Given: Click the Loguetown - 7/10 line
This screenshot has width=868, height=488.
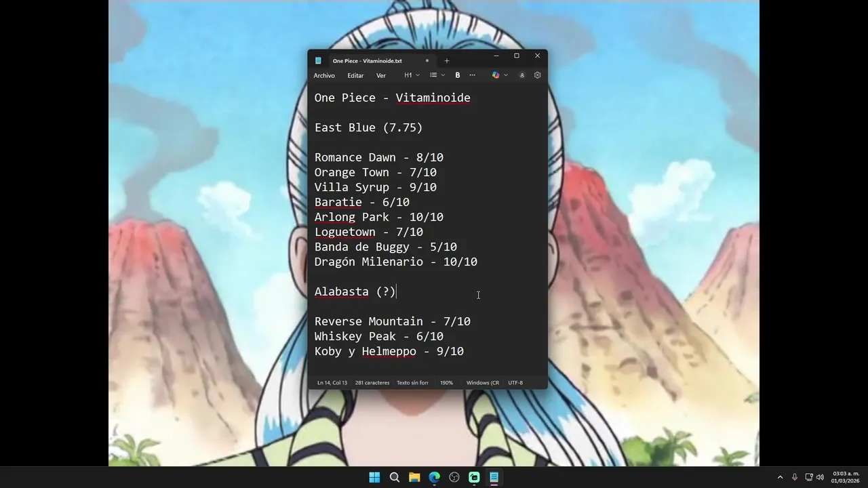Looking at the screenshot, I should (x=369, y=232).
